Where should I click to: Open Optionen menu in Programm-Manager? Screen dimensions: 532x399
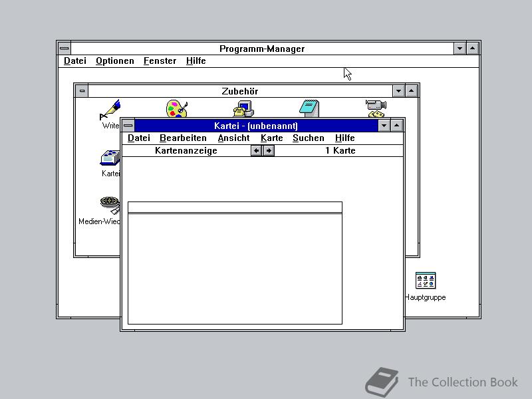click(114, 61)
